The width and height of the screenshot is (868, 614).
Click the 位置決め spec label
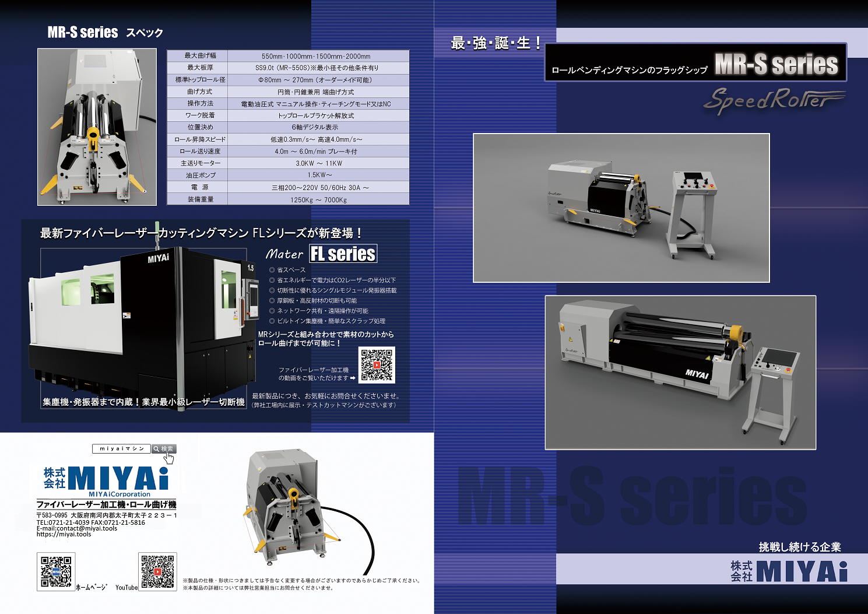coord(200,127)
